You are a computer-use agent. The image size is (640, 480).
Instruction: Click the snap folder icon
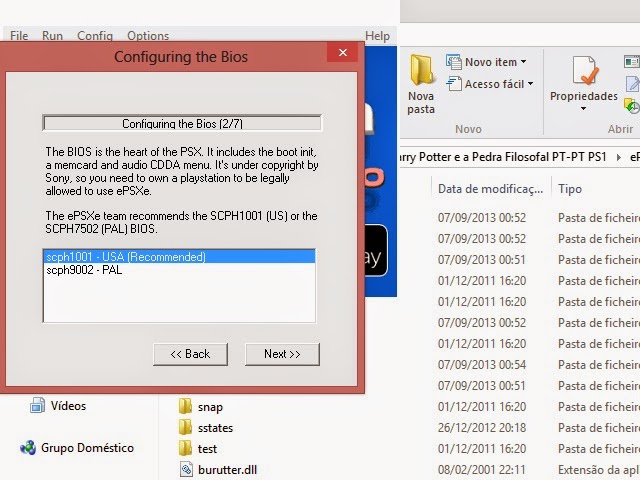[185, 406]
